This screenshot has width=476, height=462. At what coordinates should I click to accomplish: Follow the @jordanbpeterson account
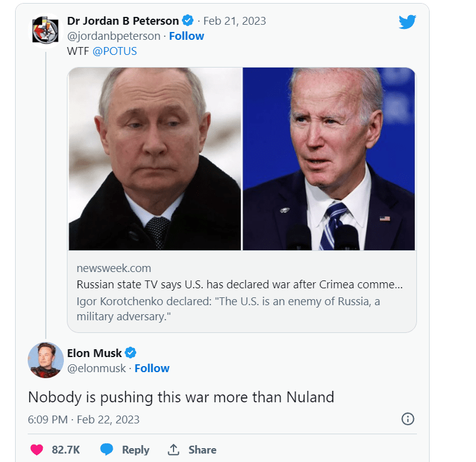coord(186,36)
